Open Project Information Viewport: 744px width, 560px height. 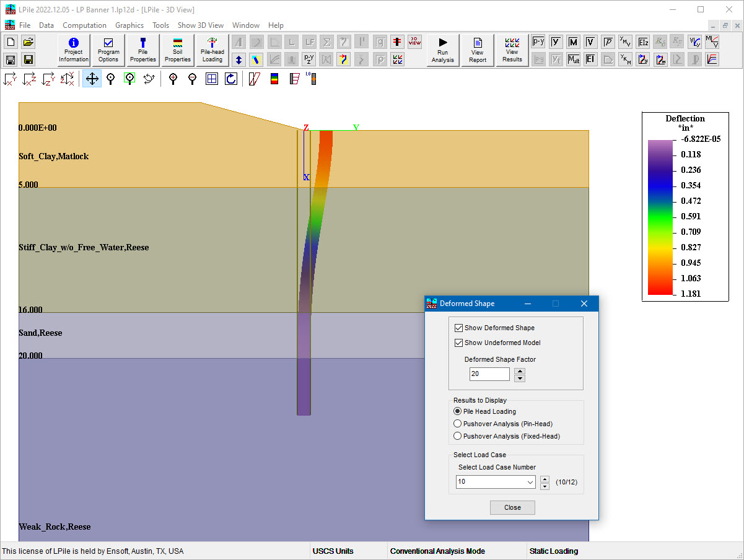pyautogui.click(x=74, y=50)
